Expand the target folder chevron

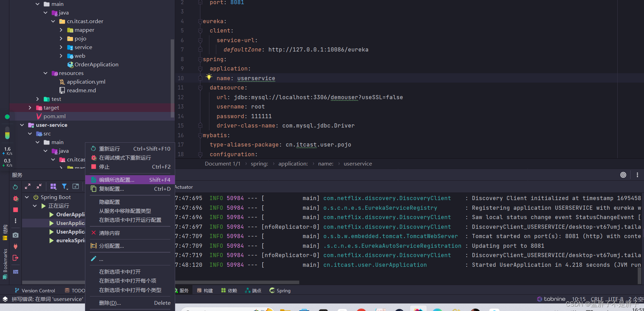(x=30, y=108)
